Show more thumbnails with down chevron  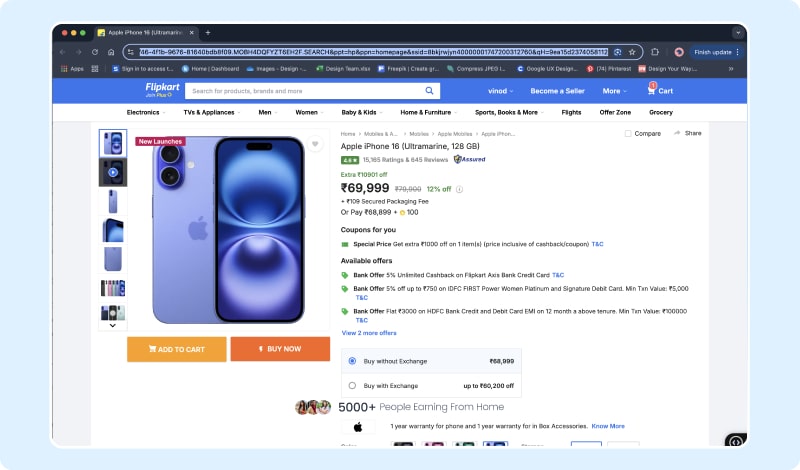point(113,326)
